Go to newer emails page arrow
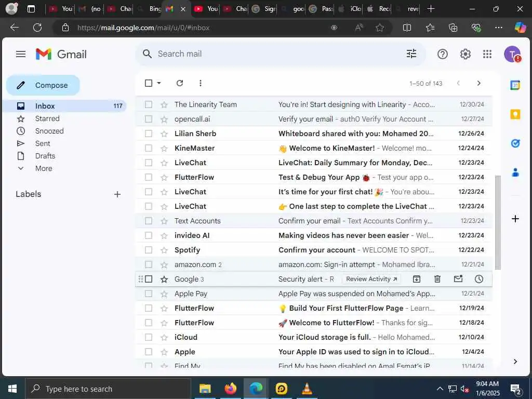 click(458, 83)
